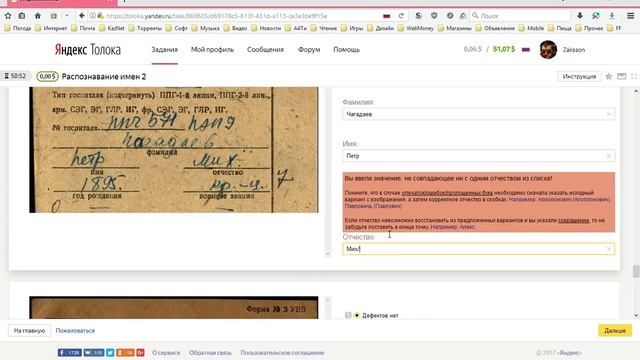Clear the Имя field with X icon
This screenshot has height=360, width=640.
coord(609,156)
